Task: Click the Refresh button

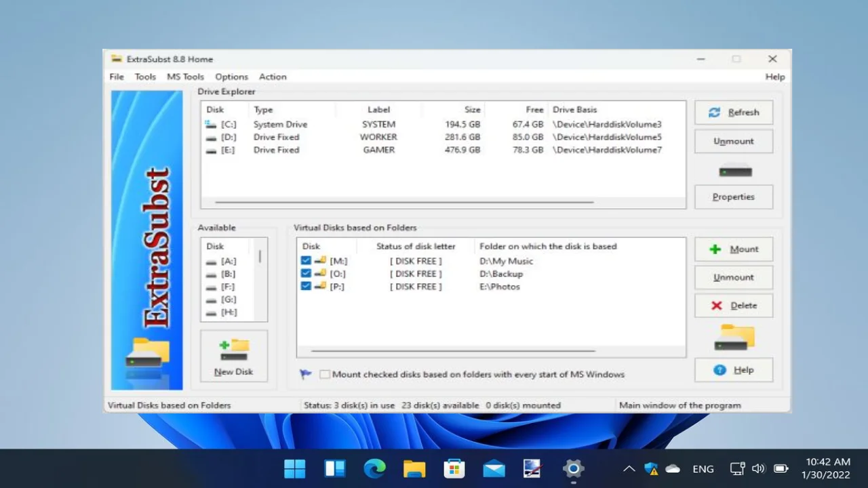Action: 734,113
